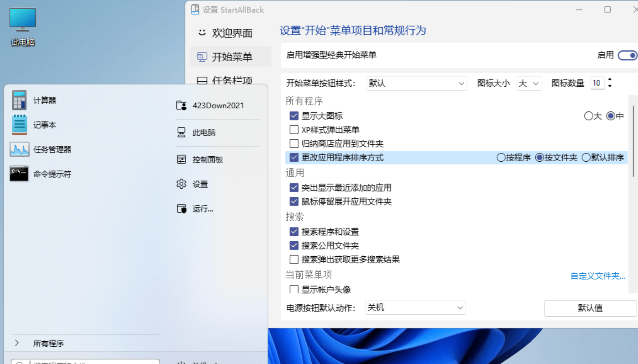The width and height of the screenshot is (638, 364).
Task: Click the Run dialog icon
Action: [x=181, y=208]
